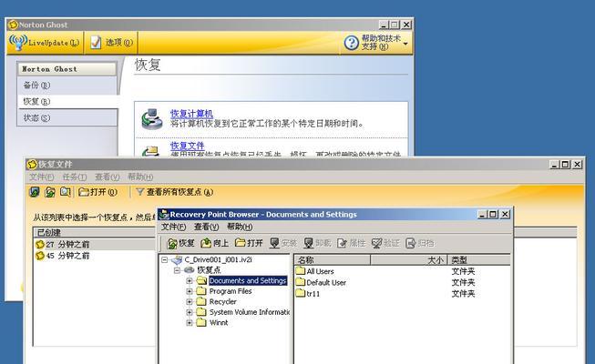Select Program Files in the tree
Viewport: 595px width, 364px height.
click(x=231, y=291)
